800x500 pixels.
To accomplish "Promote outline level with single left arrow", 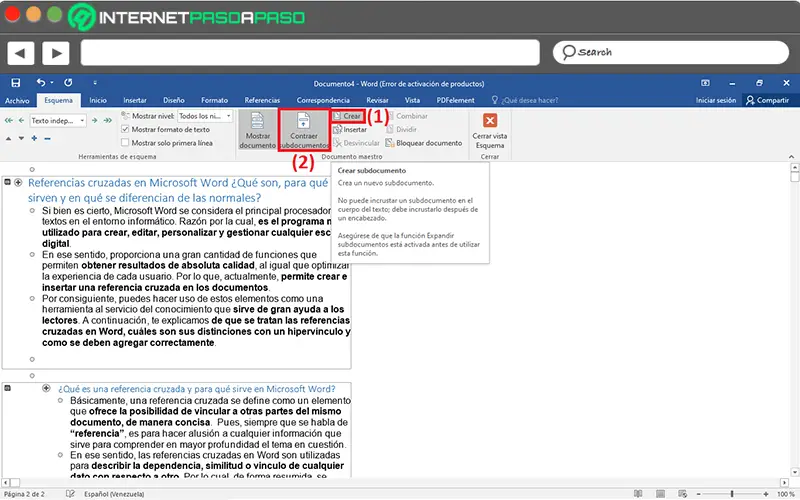I will 21,120.
